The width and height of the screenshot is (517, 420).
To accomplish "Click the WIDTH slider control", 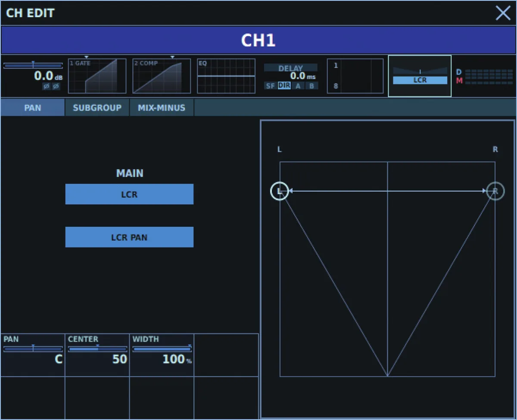I will [162, 349].
